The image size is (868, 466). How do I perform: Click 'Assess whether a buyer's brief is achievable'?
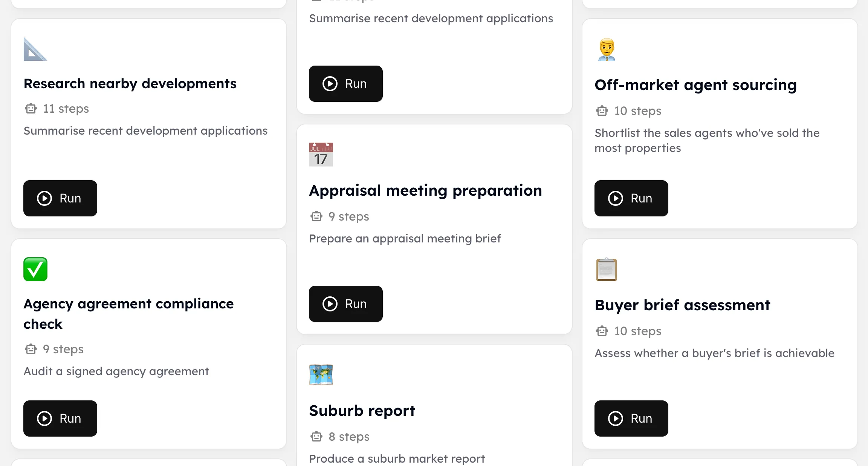[x=714, y=353]
